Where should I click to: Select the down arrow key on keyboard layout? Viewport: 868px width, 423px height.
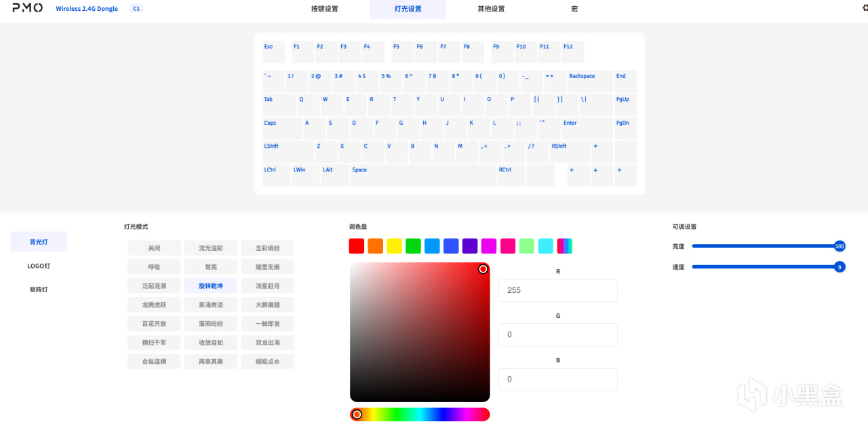(x=602, y=176)
